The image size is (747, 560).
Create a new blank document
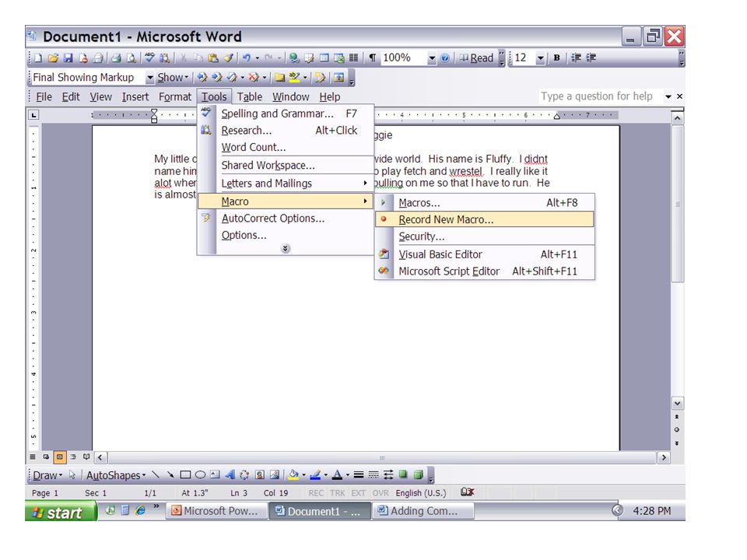38,58
